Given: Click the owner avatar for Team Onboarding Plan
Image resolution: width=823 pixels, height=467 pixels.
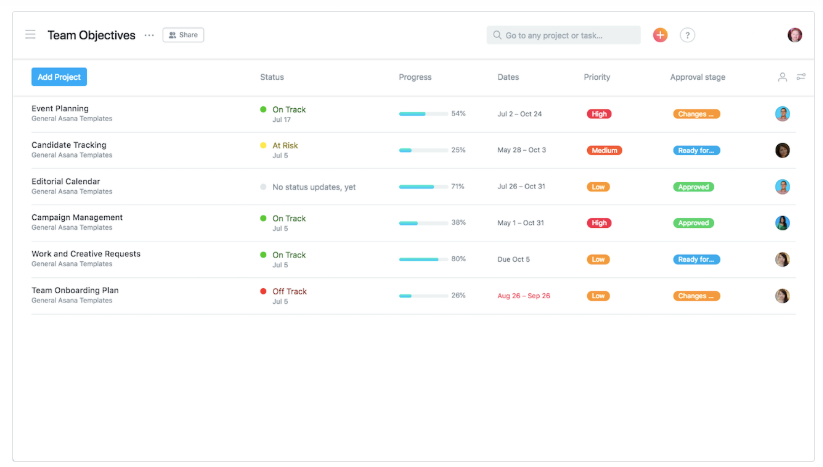Looking at the screenshot, I should [782, 296].
